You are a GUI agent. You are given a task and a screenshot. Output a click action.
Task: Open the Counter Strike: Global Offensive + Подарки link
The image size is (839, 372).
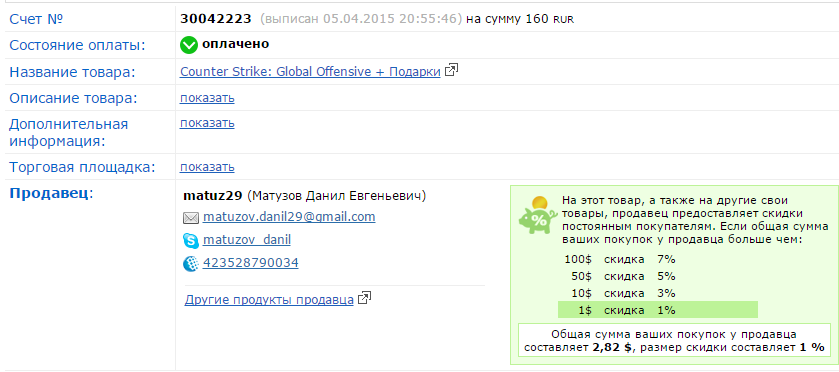[x=310, y=72]
